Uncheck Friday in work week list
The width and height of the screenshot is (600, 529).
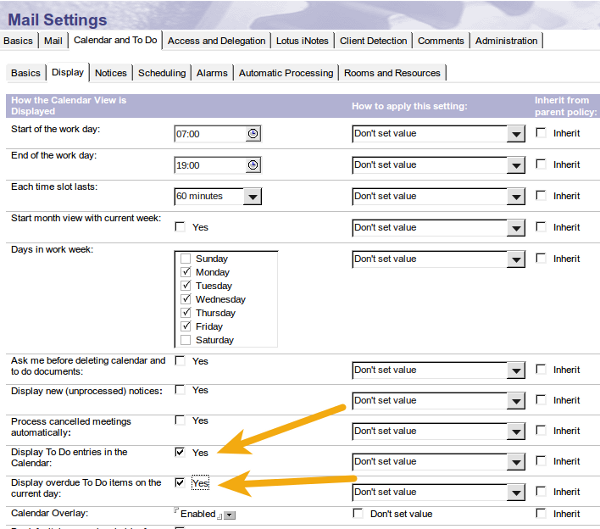[x=186, y=326]
